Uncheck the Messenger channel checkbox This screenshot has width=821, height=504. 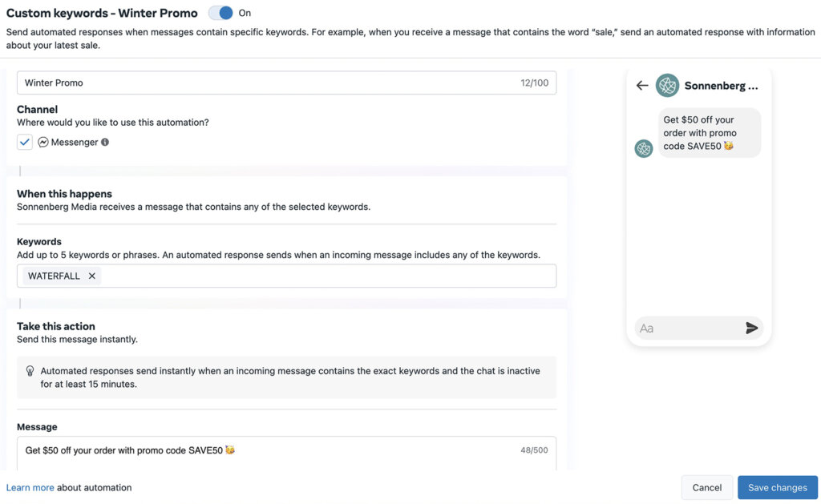25,142
